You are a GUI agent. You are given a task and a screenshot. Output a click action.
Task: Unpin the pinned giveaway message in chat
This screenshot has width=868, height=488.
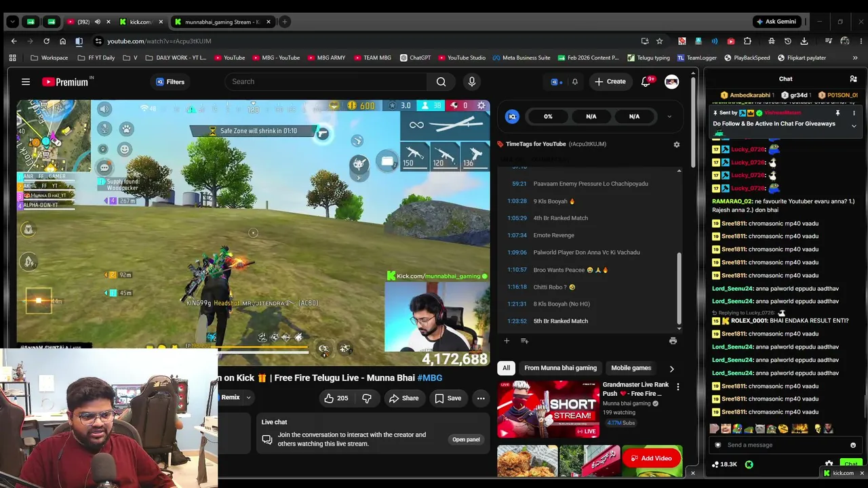(837, 113)
